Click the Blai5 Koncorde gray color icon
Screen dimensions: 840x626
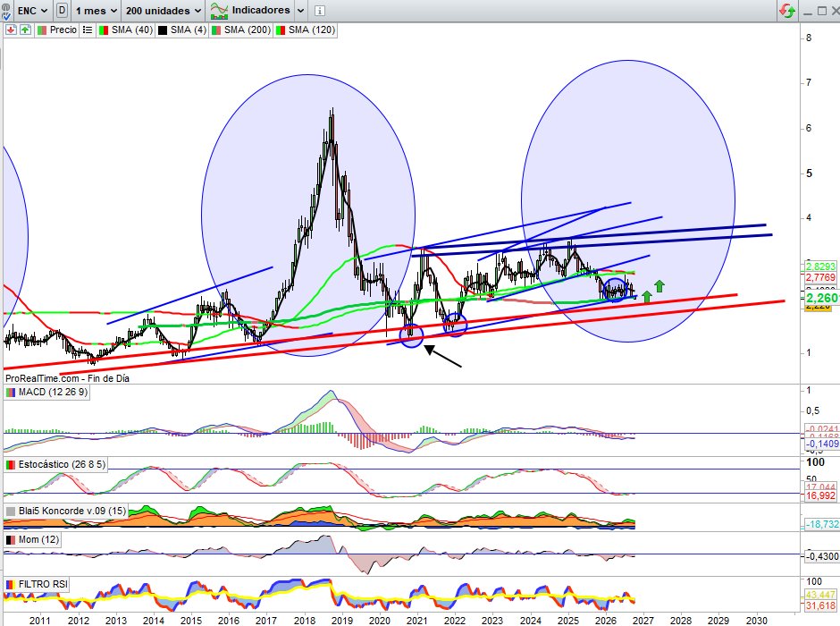pos(10,512)
